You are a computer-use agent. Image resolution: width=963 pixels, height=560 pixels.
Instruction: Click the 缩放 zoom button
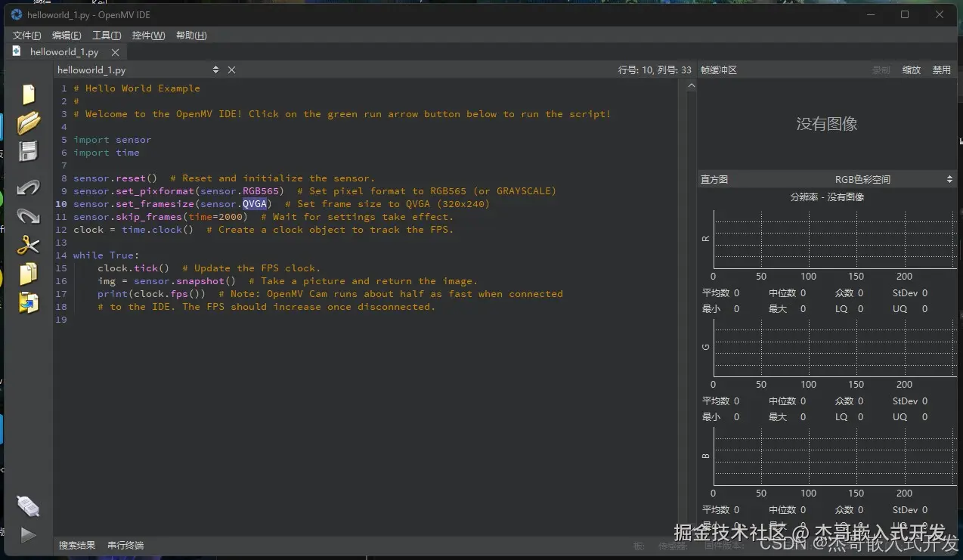click(912, 70)
